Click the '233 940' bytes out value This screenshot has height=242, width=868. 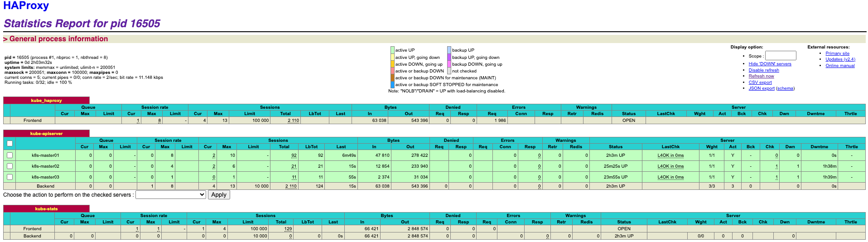(420, 166)
